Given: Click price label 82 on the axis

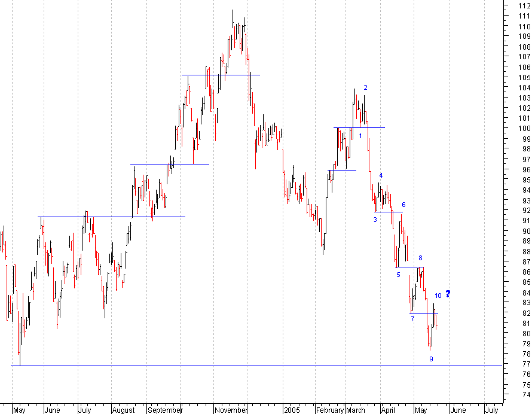Looking at the screenshot, I should point(526,313).
